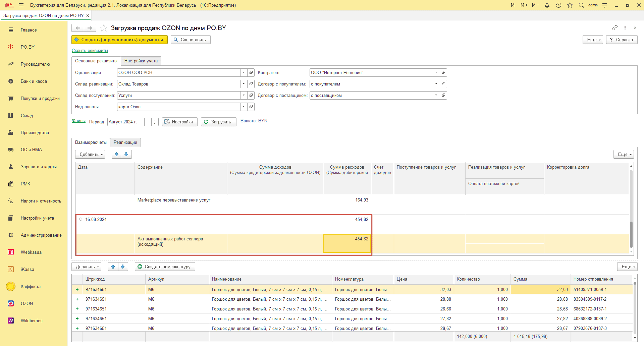
Task: Switch to Настройки учета tab
Action: click(141, 61)
